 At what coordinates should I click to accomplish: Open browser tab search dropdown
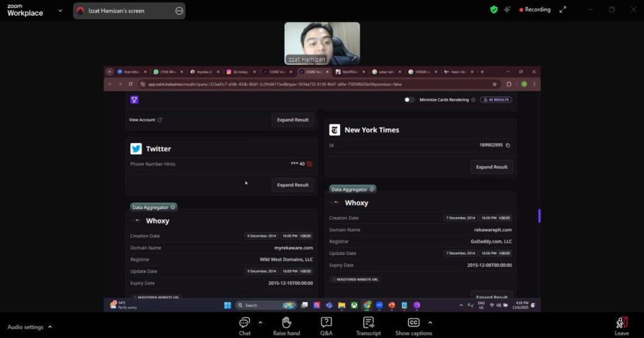[x=109, y=72]
